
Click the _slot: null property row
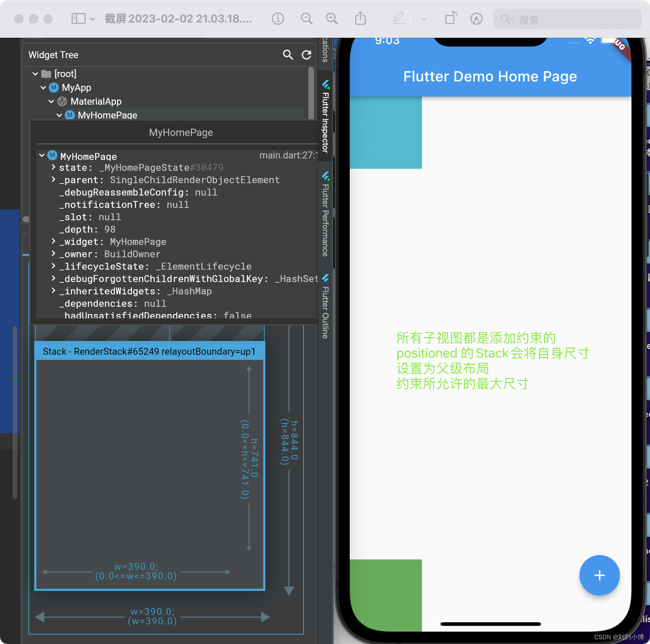pos(90,217)
